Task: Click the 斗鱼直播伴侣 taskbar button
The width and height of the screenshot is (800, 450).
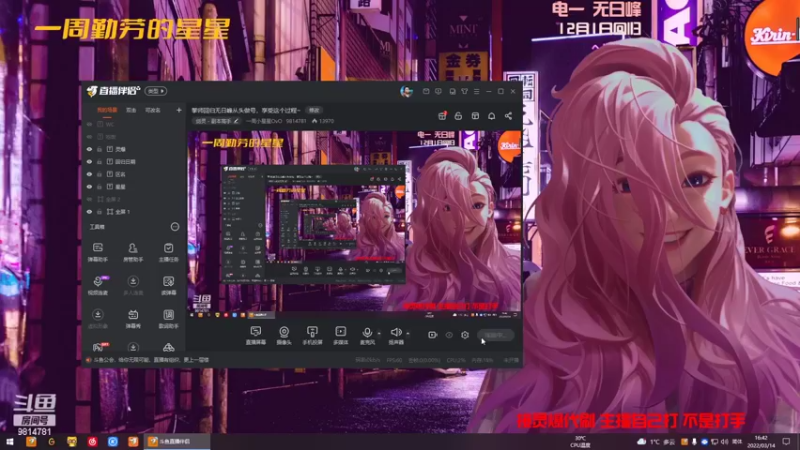Action: pos(177,442)
